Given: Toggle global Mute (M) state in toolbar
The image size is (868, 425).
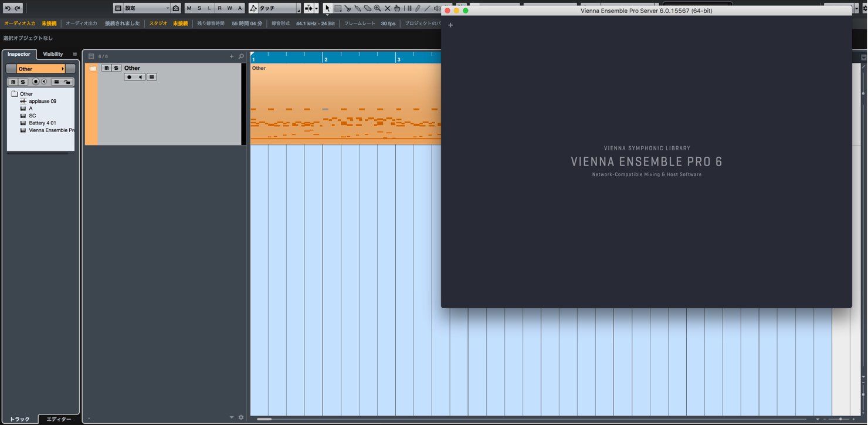Looking at the screenshot, I should pyautogui.click(x=189, y=8).
